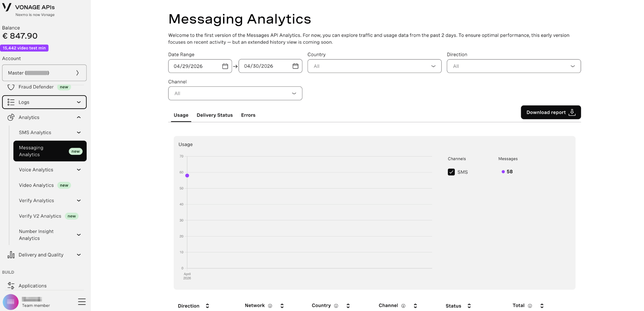644x311 pixels.
Task: Open the Direction filter dropdown
Action: coord(514,66)
